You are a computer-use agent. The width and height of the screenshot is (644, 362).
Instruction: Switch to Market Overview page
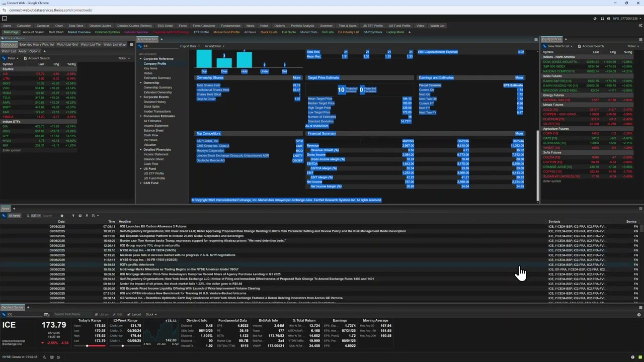click(79, 32)
